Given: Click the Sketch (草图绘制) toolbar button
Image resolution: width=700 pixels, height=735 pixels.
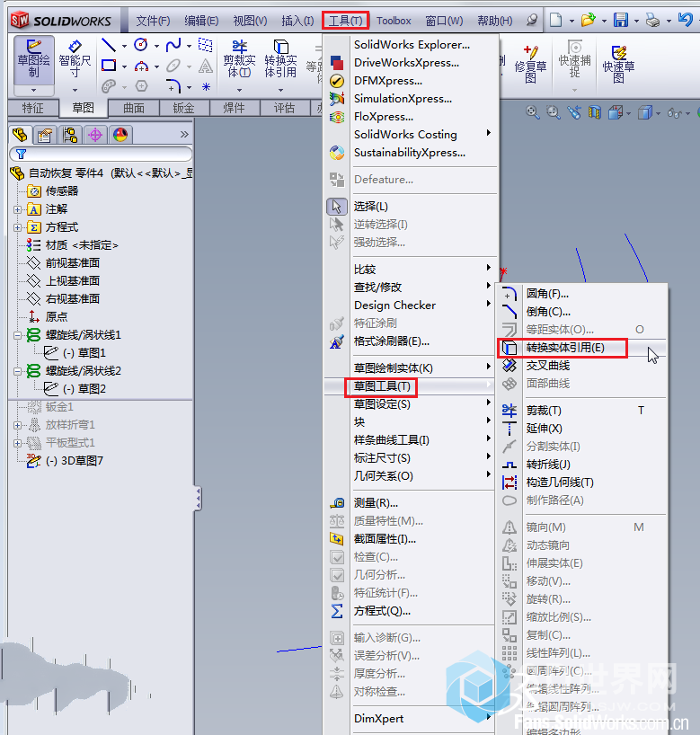Looking at the screenshot, I should click(x=34, y=59).
